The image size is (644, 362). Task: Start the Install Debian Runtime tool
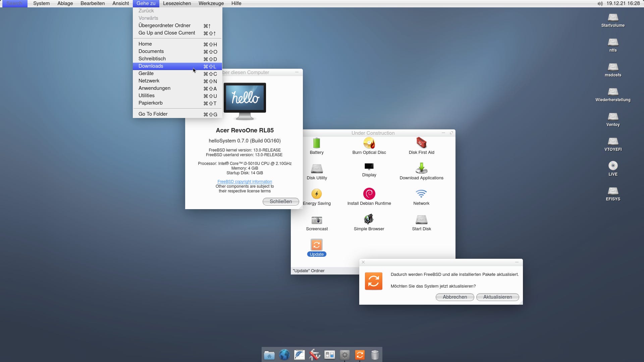click(369, 194)
